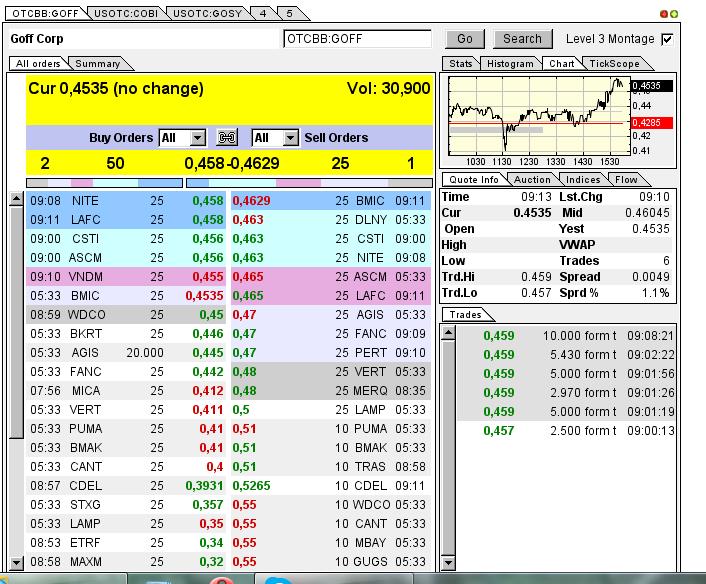The height and width of the screenshot is (584, 706).
Task: Switch to the USOTC:COBI tab
Action: [x=126, y=14]
